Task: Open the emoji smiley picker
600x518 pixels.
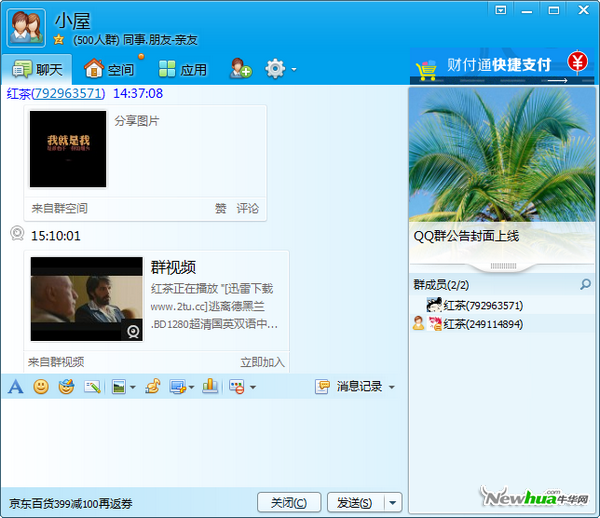Action: 41,387
